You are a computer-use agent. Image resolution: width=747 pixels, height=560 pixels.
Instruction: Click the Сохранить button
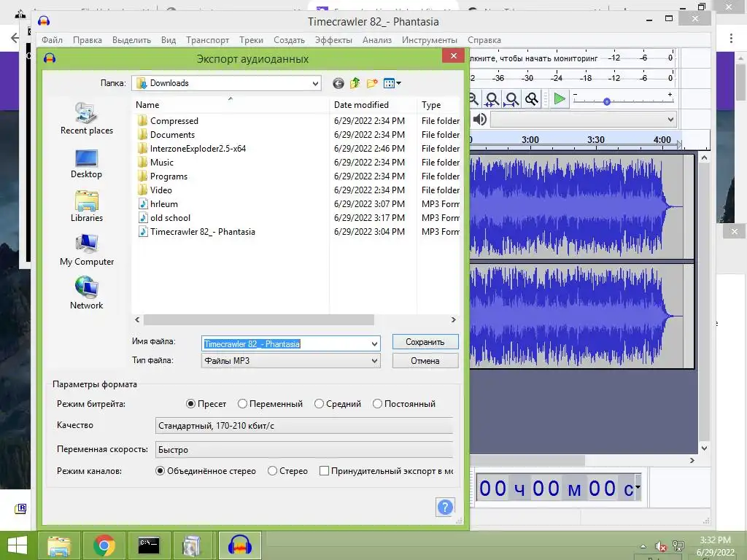425,342
